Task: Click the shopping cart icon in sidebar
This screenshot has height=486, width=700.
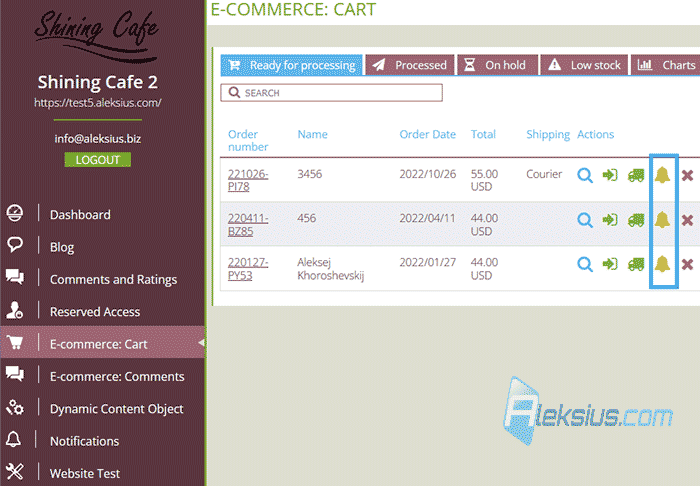Action: click(x=15, y=342)
